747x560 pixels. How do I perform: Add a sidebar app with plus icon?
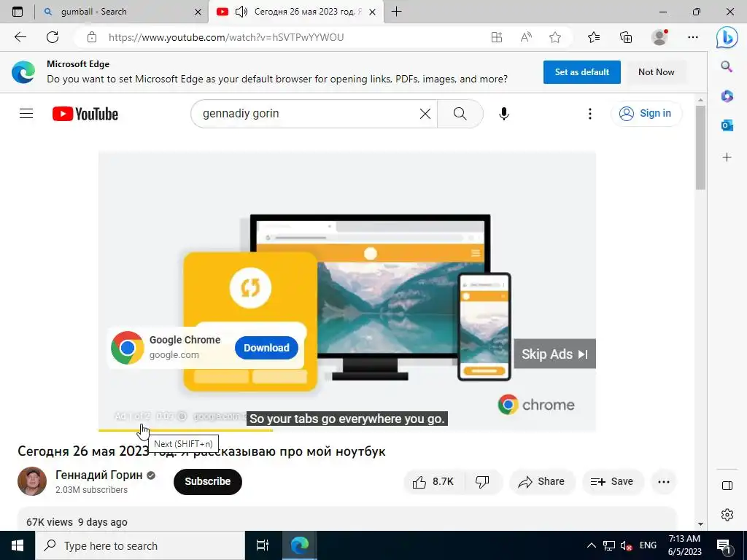(727, 157)
